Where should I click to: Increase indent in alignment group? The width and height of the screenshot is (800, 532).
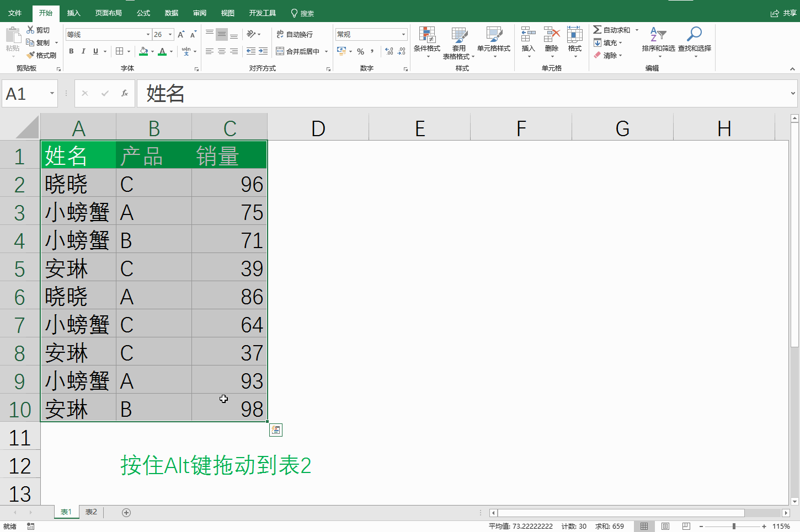pos(263,51)
